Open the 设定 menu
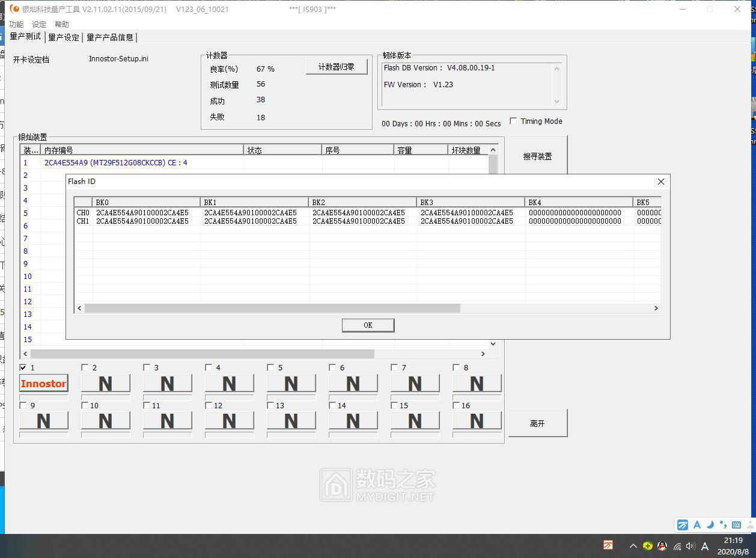Screen dimensions: 756x558 pyautogui.click(x=39, y=24)
